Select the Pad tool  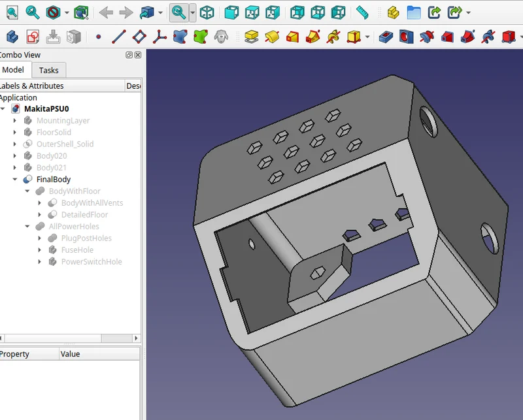[252, 37]
